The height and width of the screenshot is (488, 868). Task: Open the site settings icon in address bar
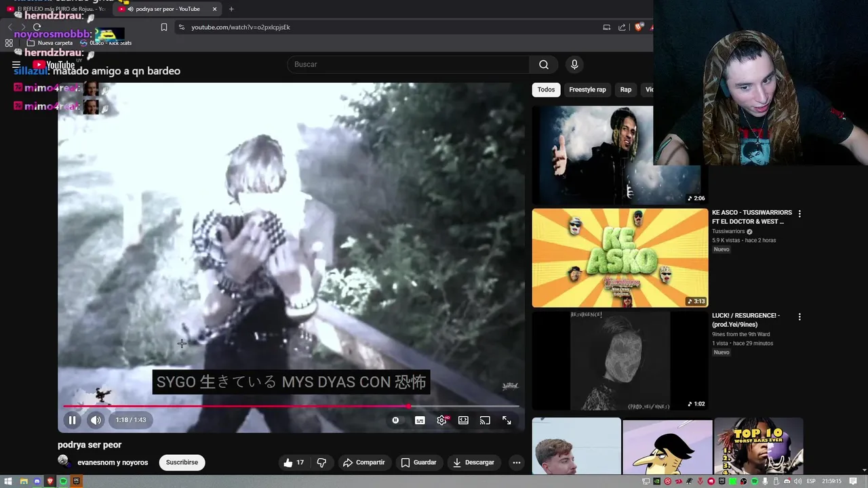181,27
